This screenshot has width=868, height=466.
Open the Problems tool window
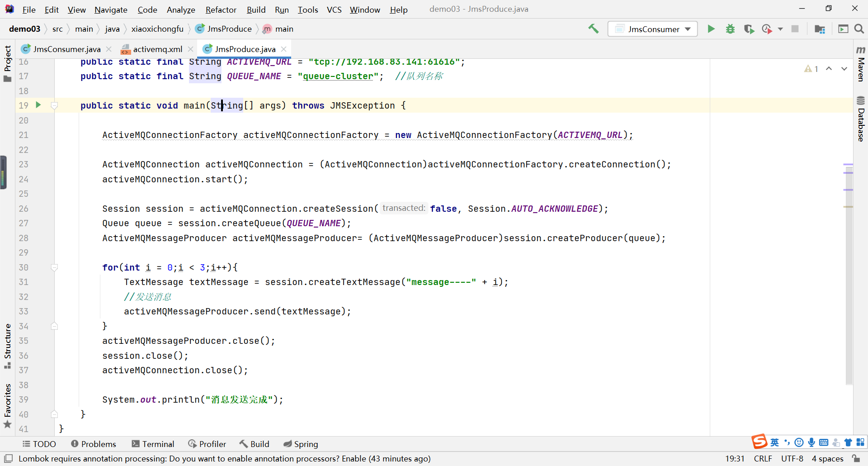tap(94, 444)
